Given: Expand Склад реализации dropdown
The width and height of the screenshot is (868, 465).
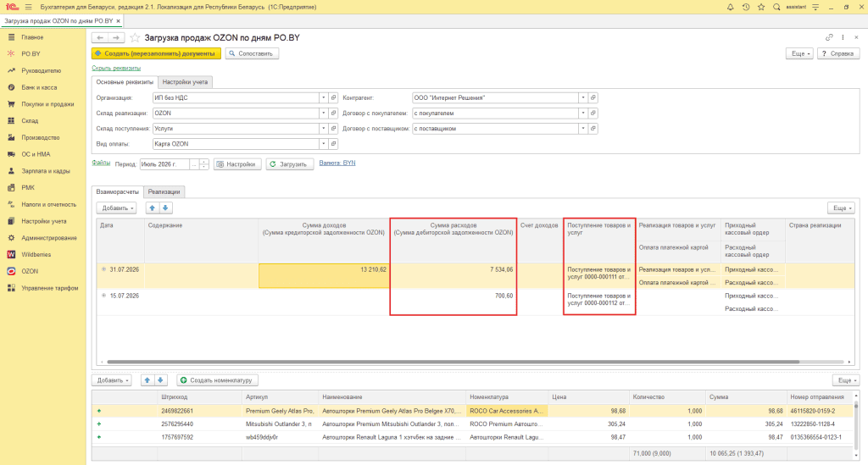Looking at the screenshot, I should point(323,113).
